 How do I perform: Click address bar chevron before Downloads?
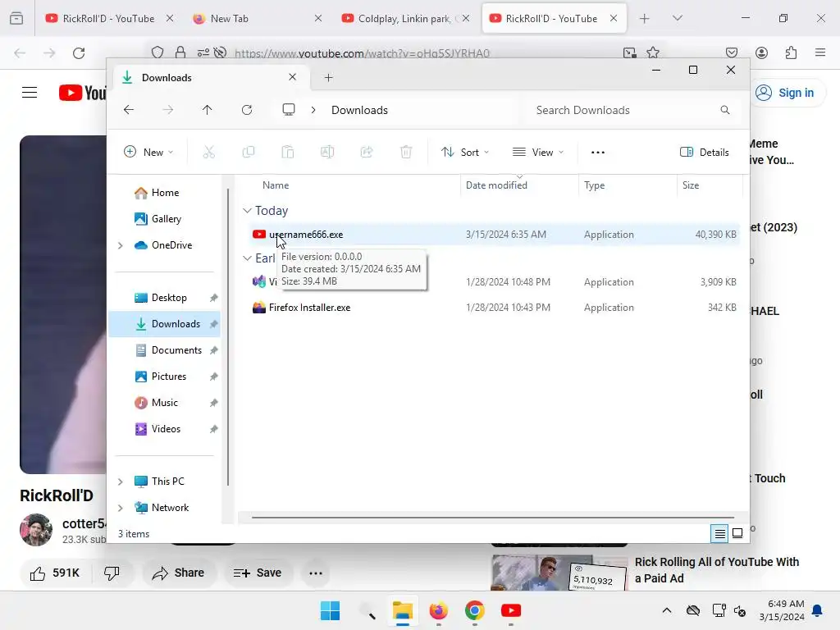pos(313,110)
